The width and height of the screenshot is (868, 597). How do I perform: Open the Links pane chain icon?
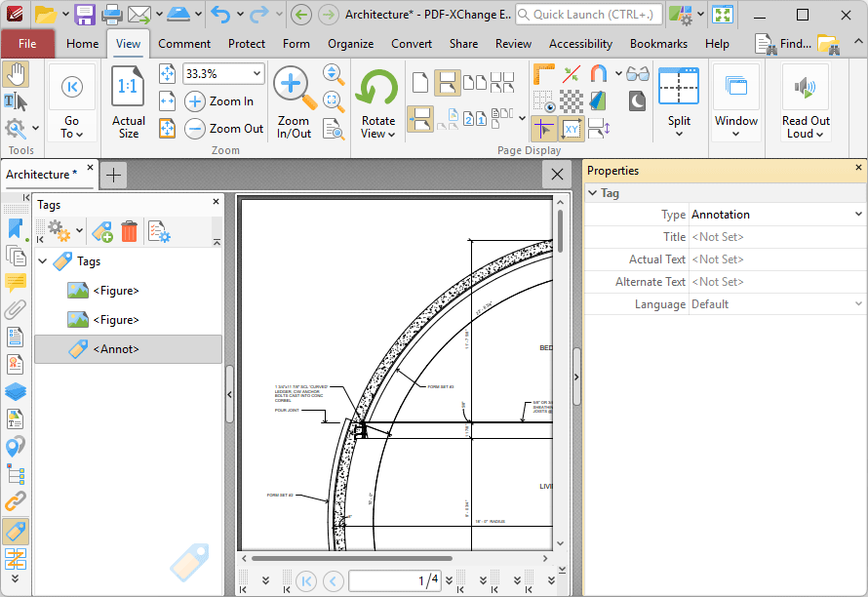[16, 501]
